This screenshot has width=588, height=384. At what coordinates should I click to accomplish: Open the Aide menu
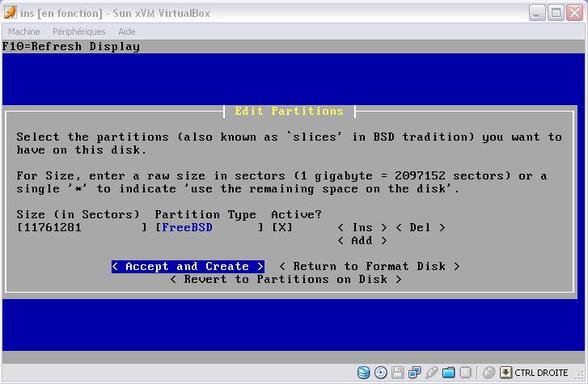click(x=127, y=32)
